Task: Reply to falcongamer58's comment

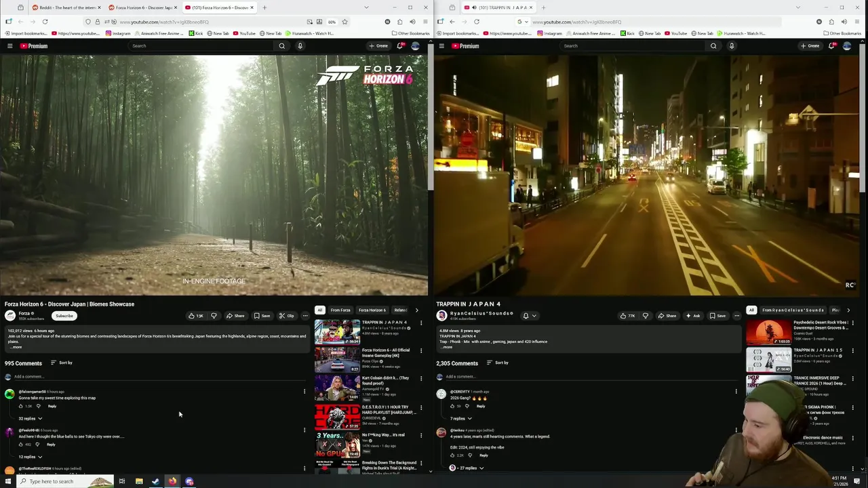Action: click(x=52, y=406)
